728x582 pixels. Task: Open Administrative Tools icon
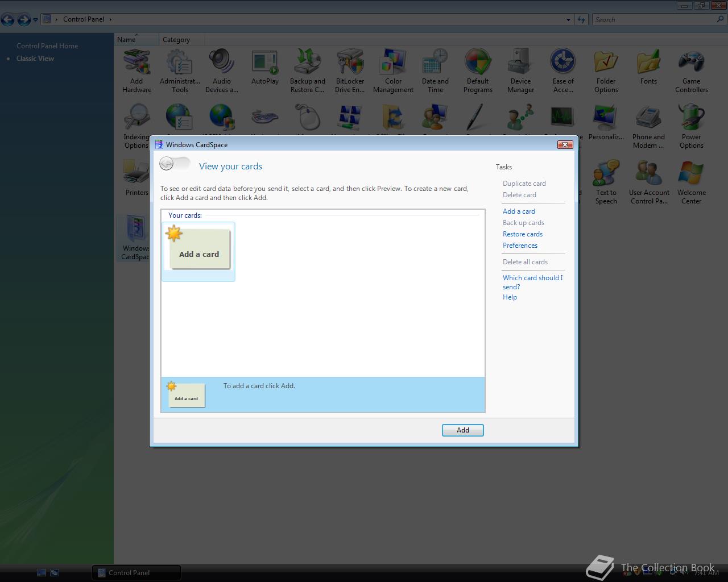[x=180, y=71]
